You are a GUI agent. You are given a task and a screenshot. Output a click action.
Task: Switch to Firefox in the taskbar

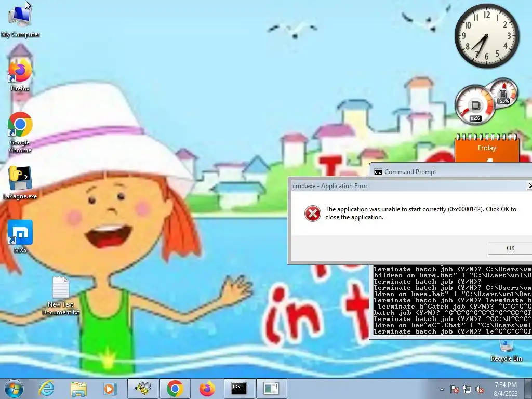(x=207, y=389)
